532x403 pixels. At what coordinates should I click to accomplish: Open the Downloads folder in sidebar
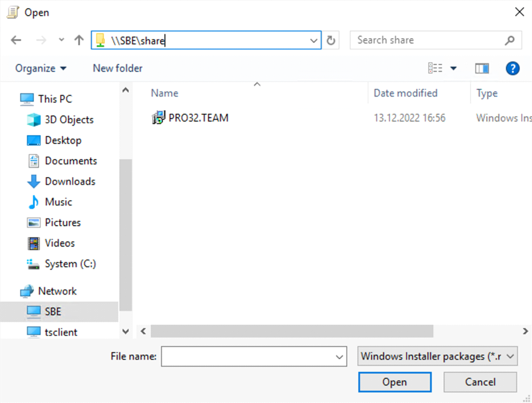70,181
